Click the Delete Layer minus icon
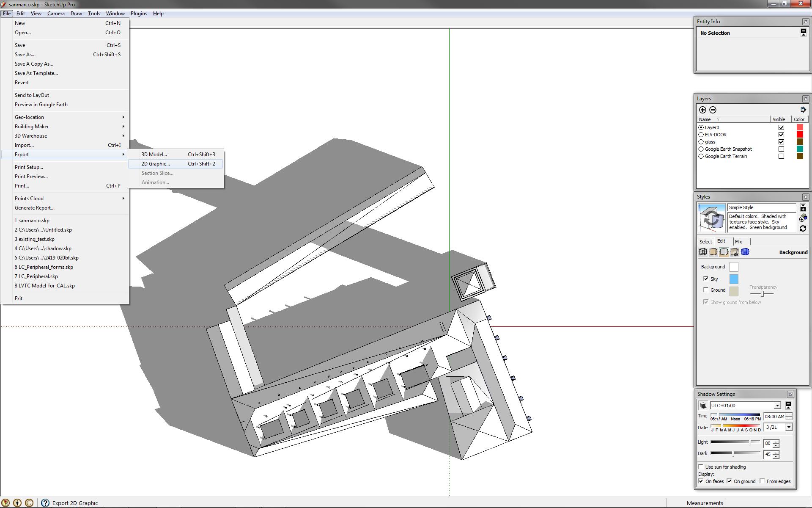Image resolution: width=812 pixels, height=508 pixels. [x=713, y=110]
